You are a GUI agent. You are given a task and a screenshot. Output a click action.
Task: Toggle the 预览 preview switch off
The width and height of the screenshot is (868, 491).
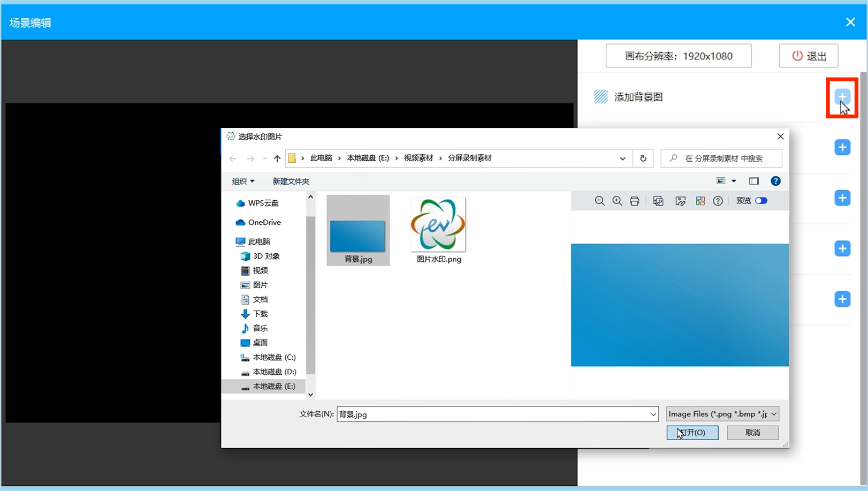[x=762, y=200]
